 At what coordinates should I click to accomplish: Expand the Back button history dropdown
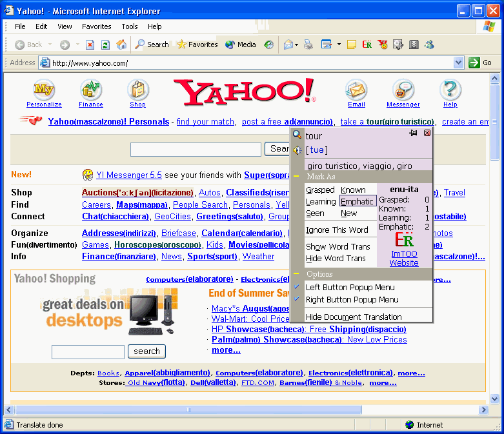click(50, 44)
